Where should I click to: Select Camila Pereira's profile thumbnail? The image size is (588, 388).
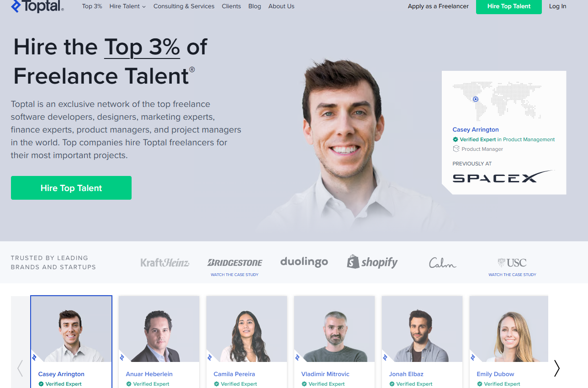(x=247, y=329)
